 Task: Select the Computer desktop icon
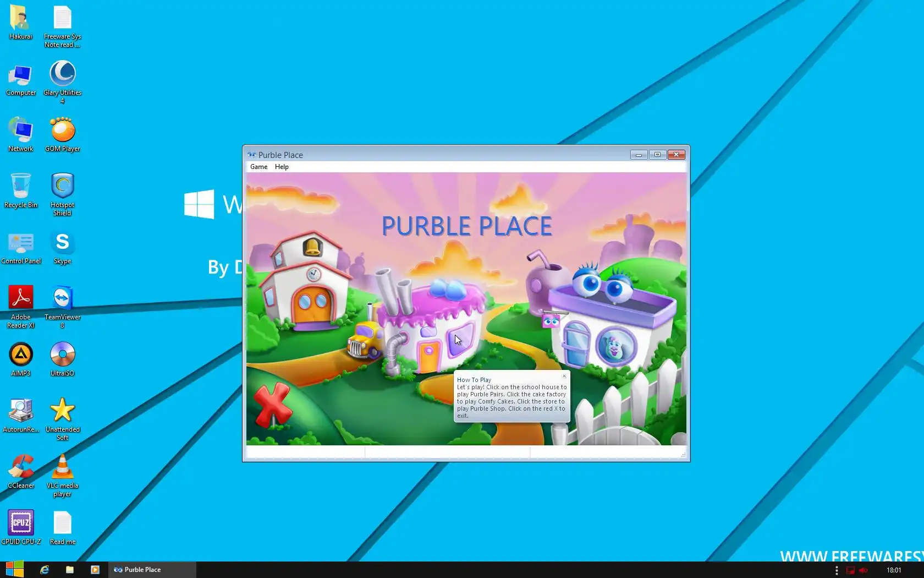click(21, 80)
